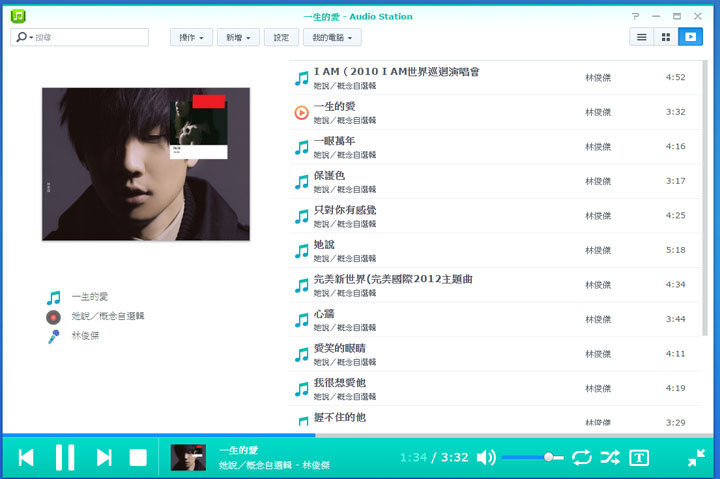Toggle repeat mode
This screenshot has width=720, height=479.
coord(581,457)
